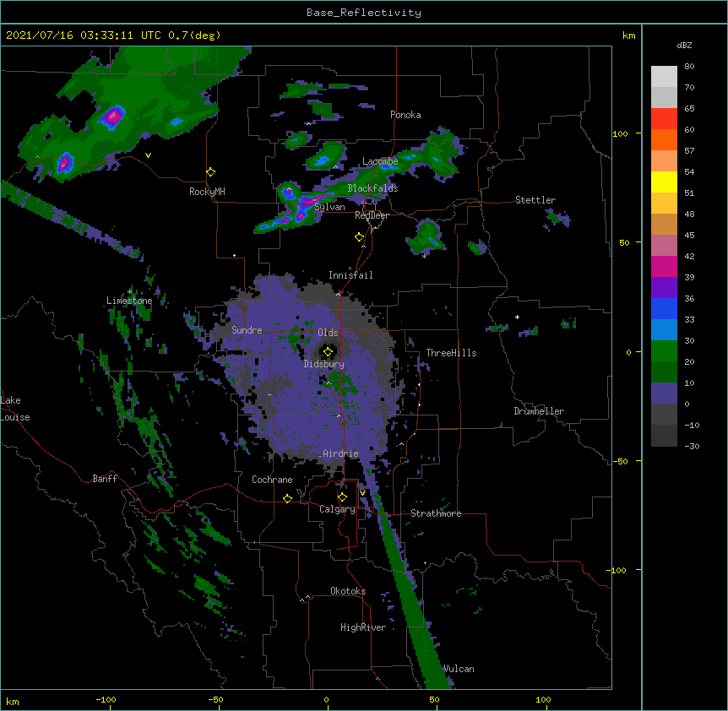Click the Sundre city label
Viewport: 728px width, 711px height.
247,330
